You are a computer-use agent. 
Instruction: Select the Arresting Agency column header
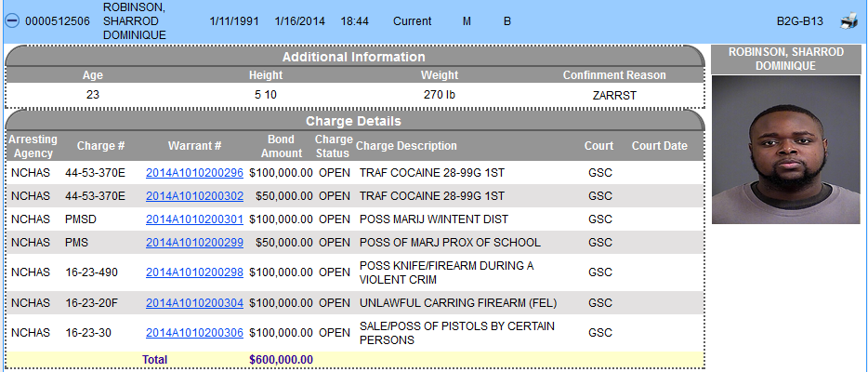33,146
